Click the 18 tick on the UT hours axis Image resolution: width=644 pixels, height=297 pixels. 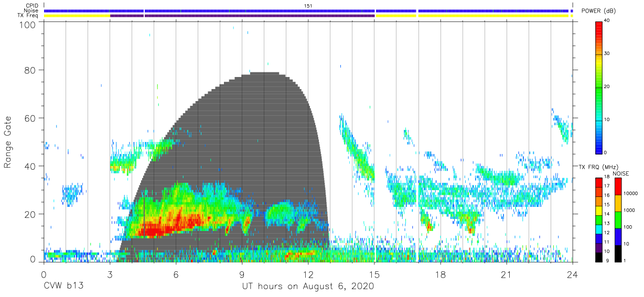[441, 276]
